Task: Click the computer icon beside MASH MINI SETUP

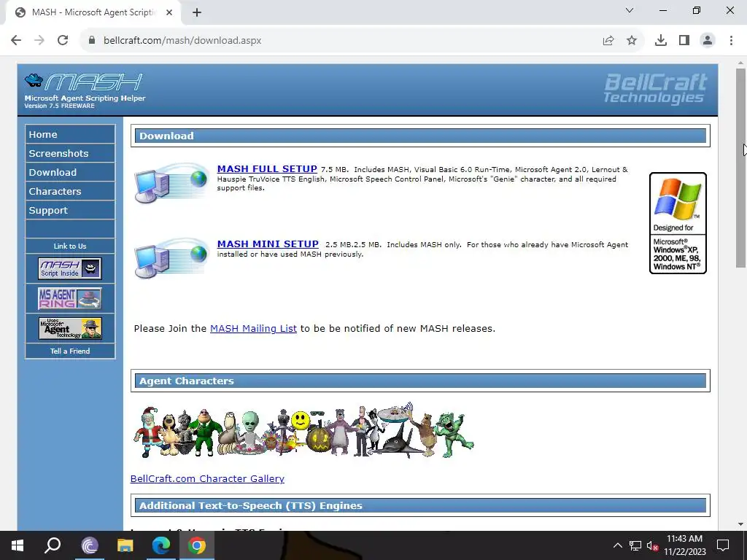Action: tap(171, 258)
